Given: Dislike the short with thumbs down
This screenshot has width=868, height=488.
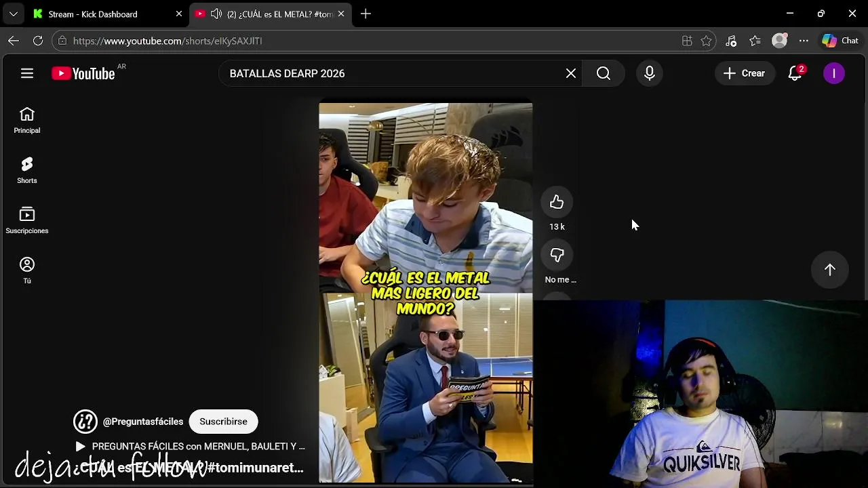Looking at the screenshot, I should tap(557, 255).
